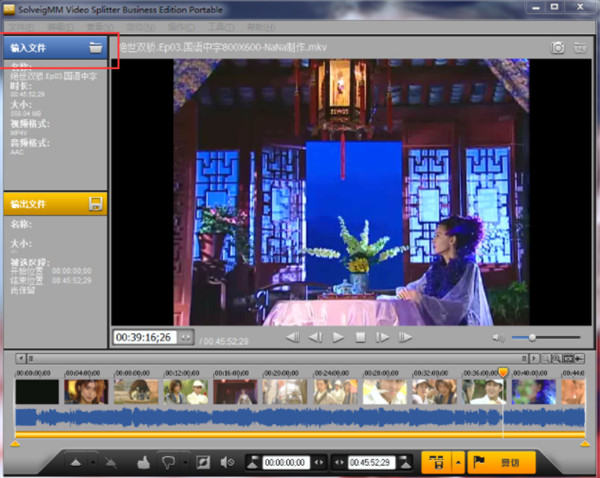Toggle audio mute icon in bottom toolbar
This screenshot has width=600, height=478.
[227, 462]
